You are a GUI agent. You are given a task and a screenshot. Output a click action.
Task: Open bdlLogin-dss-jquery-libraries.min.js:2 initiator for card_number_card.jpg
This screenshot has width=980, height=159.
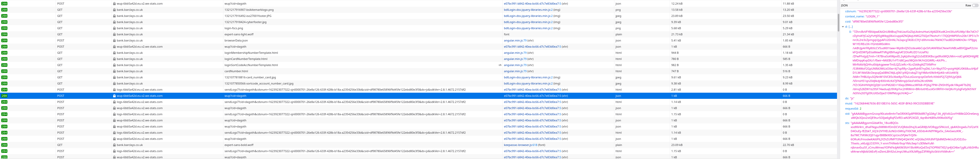tap(528, 77)
